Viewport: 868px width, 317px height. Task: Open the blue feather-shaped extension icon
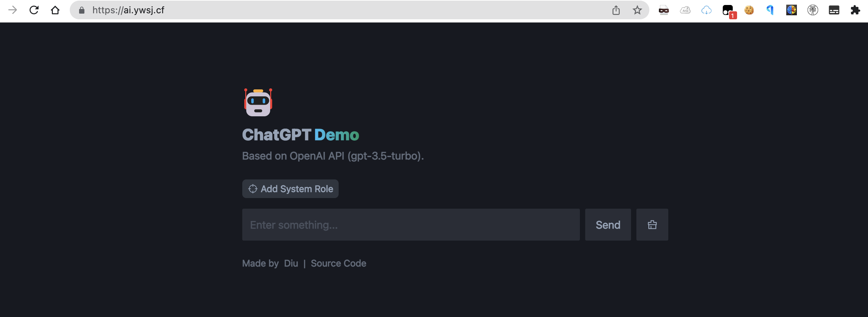pos(770,10)
